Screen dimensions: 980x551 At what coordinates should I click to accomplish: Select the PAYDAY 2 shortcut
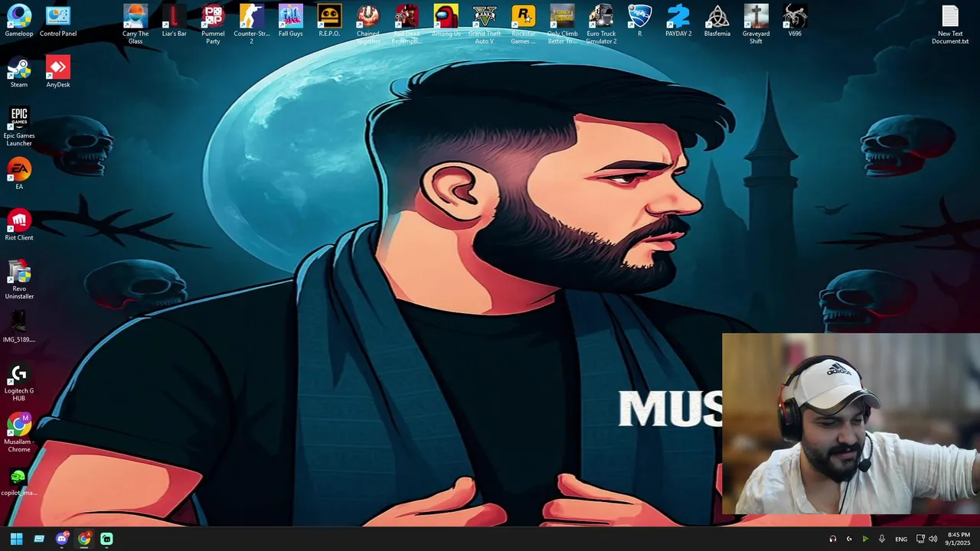pyautogui.click(x=678, y=21)
